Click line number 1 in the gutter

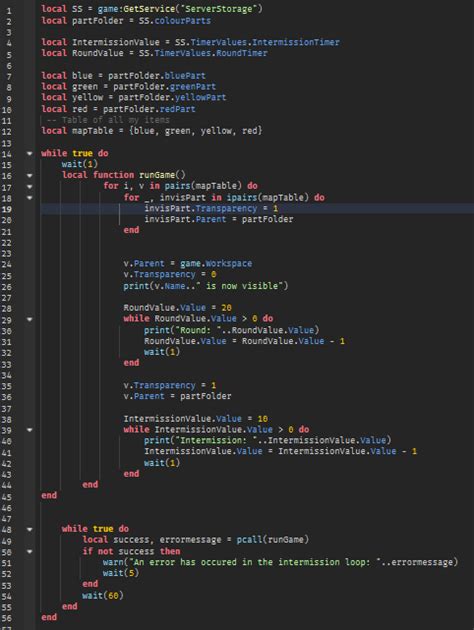point(9,10)
